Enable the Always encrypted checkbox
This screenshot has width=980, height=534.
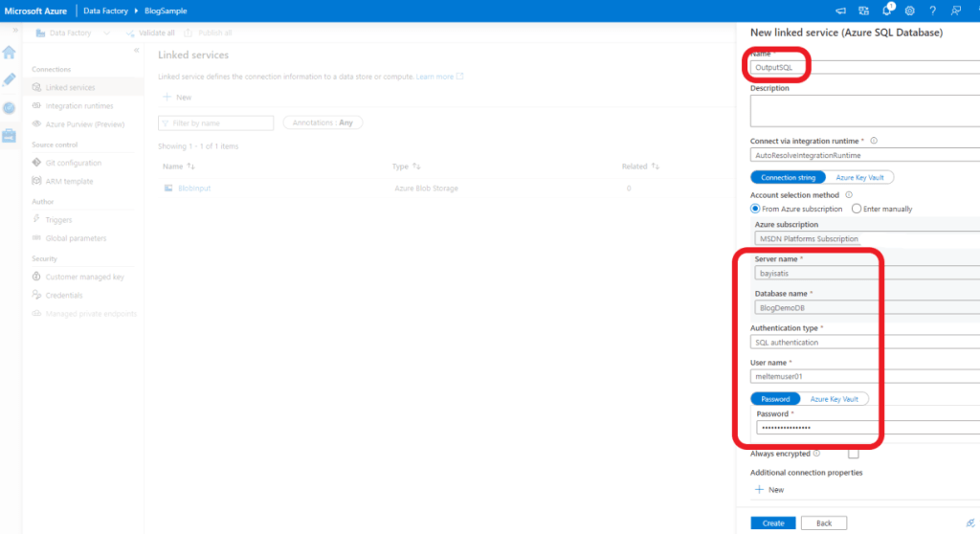point(853,454)
